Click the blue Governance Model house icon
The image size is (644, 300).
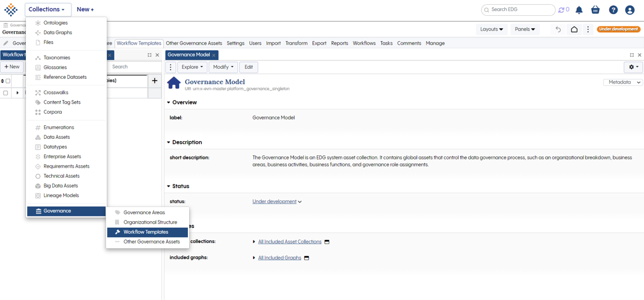click(174, 83)
